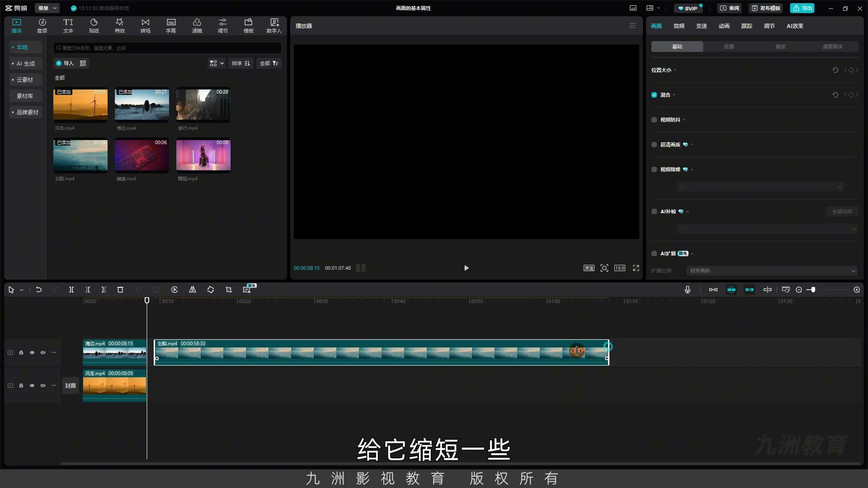Enable the 视频防抖 checkbox

pos(654,120)
